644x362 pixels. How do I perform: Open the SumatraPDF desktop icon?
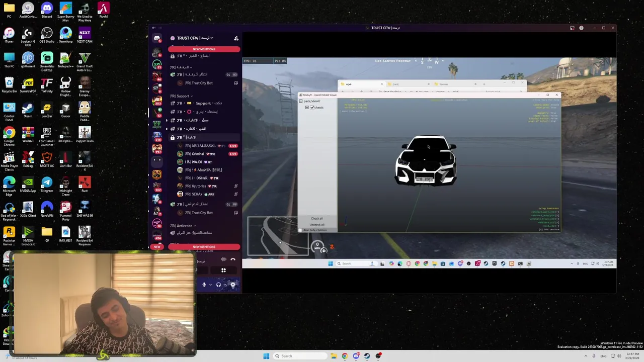(x=28, y=85)
